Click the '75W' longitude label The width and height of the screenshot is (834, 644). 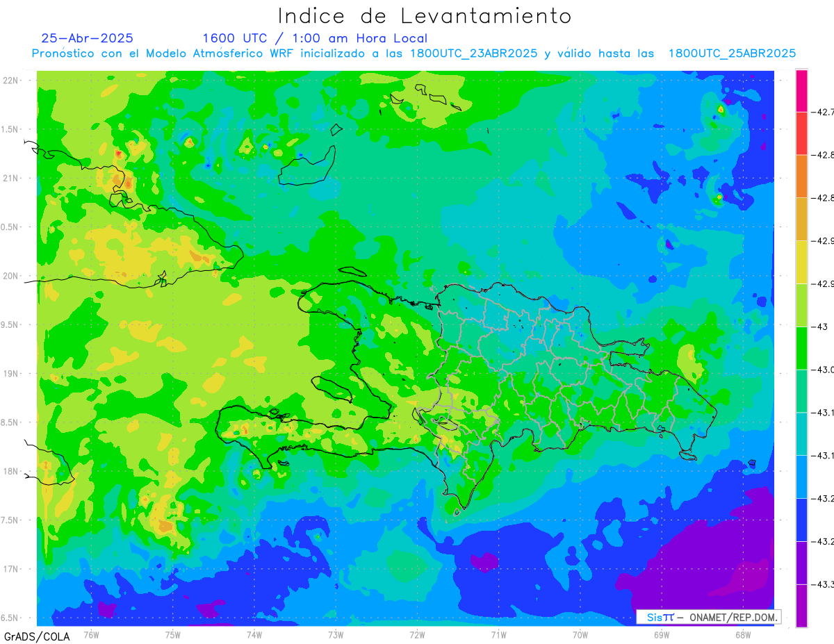173,635
